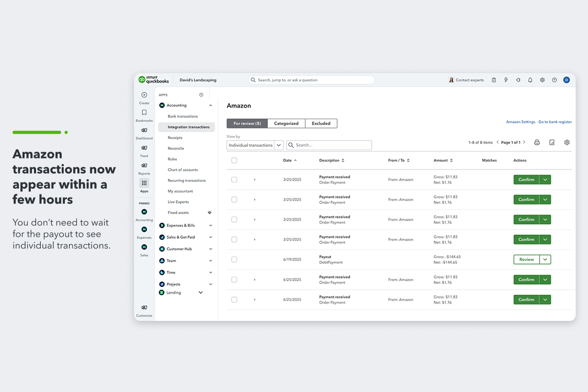Click the clipboard tasks icon in the header
The width and height of the screenshot is (588, 392).
tap(494, 80)
